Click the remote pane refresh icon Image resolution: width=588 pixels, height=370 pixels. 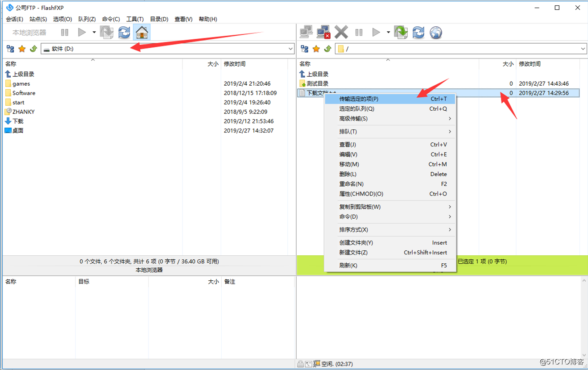[418, 32]
